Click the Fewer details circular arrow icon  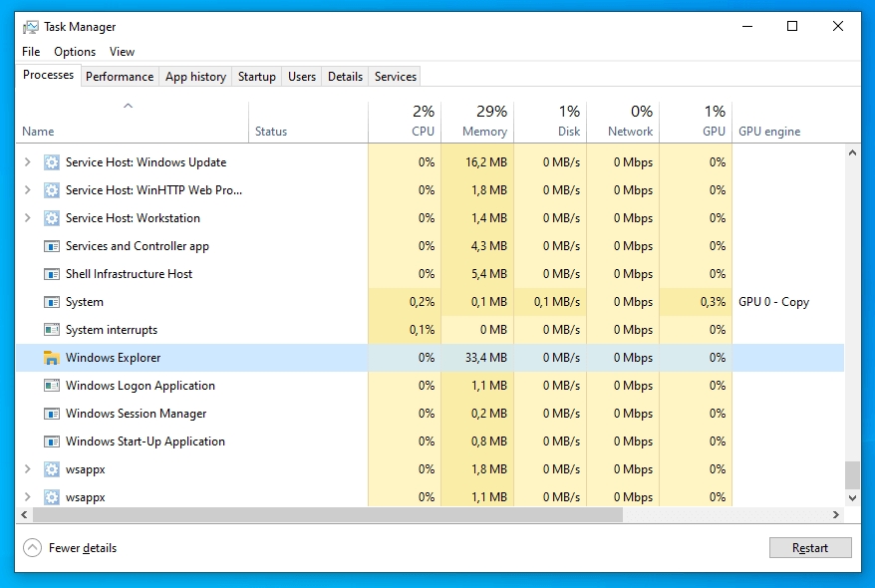[32, 548]
